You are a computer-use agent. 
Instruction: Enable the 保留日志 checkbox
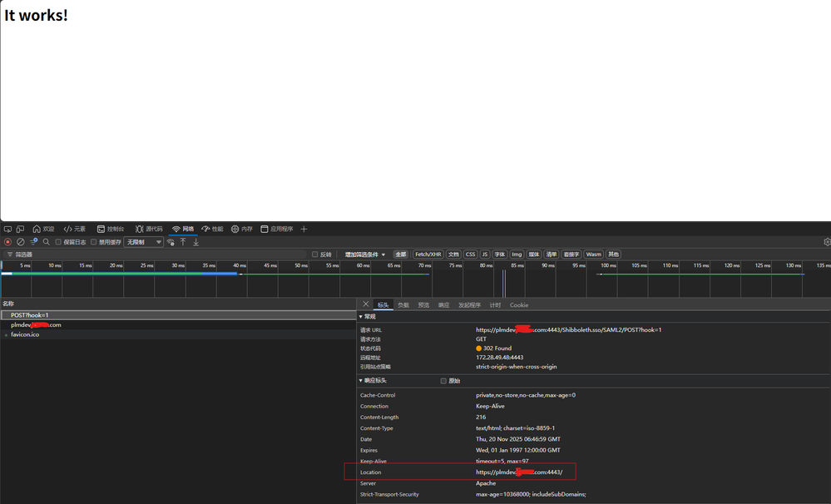click(x=59, y=242)
